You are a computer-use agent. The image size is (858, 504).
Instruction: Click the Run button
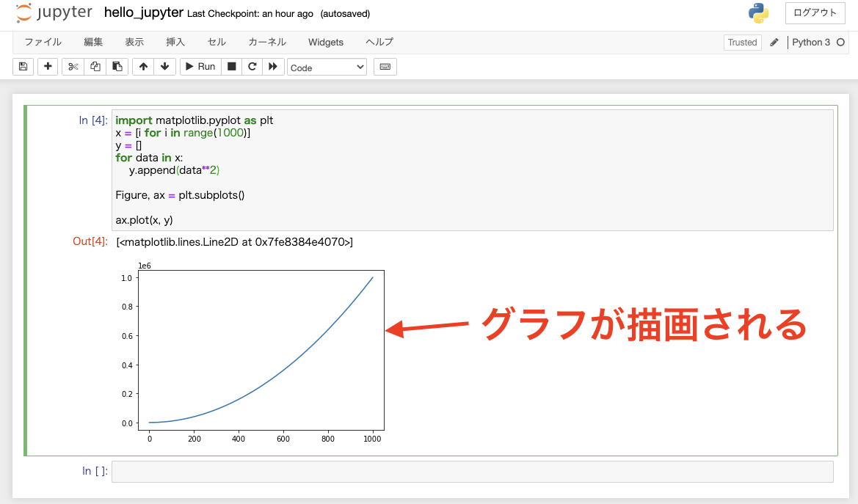pos(201,67)
